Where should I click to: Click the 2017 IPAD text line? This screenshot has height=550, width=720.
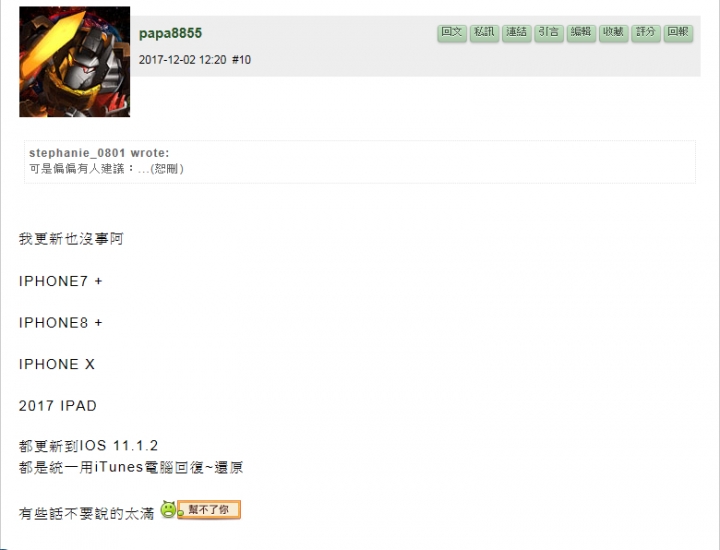pos(58,406)
